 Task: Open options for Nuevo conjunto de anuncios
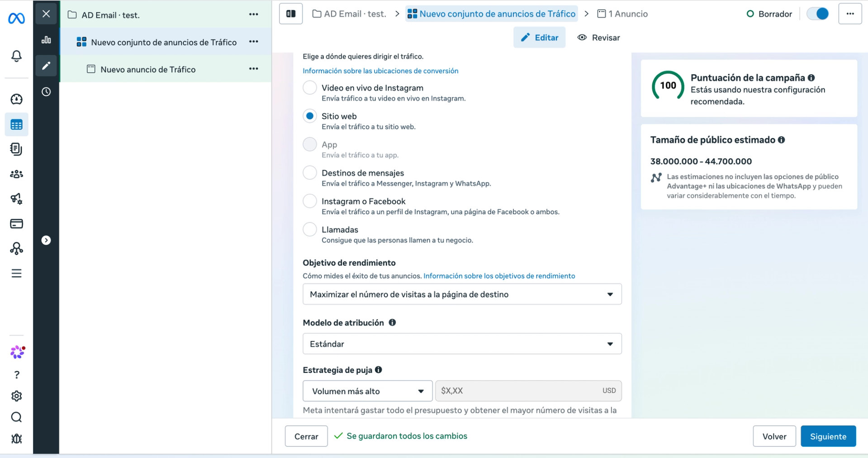(254, 42)
